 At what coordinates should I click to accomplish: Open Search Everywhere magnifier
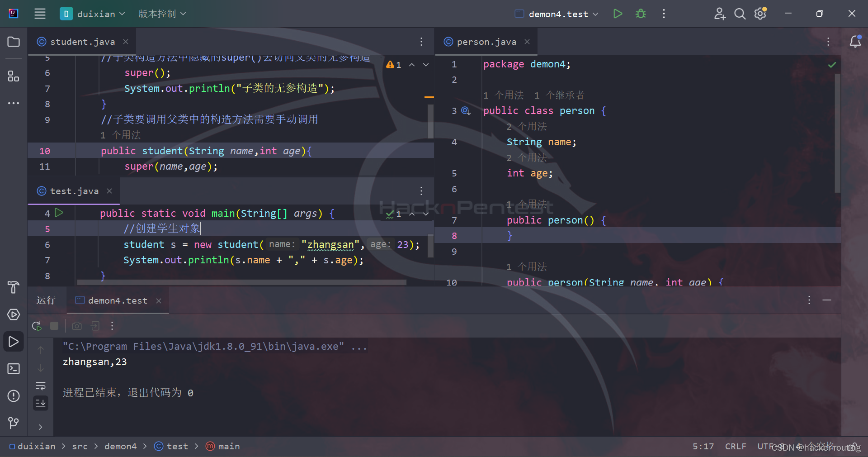pyautogui.click(x=740, y=14)
